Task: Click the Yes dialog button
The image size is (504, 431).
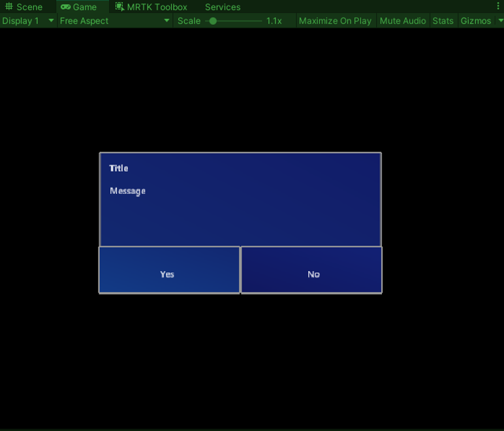Action: pyautogui.click(x=169, y=270)
